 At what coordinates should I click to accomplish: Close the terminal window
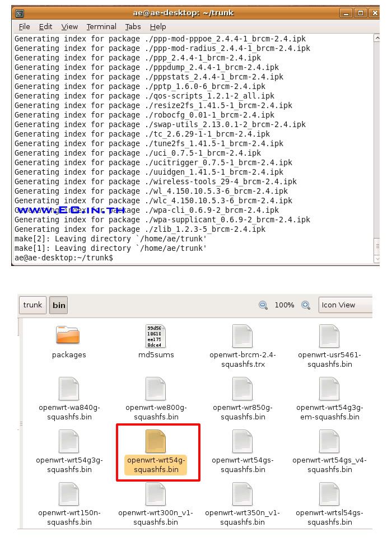pos(375,13)
